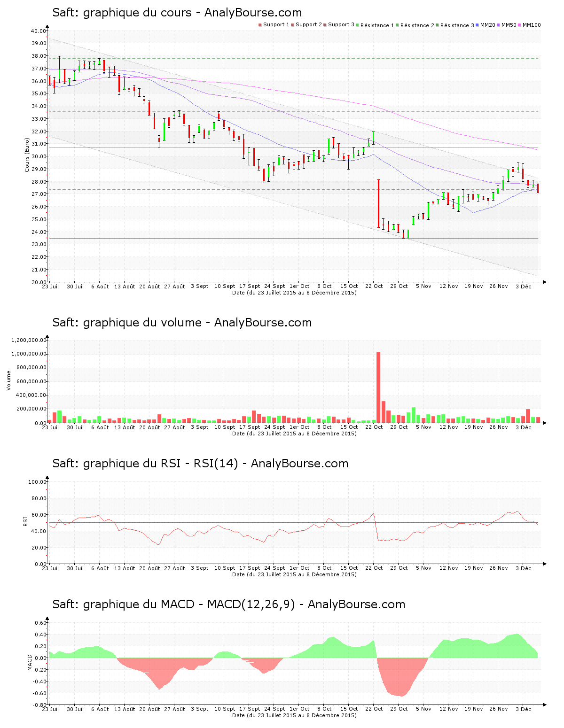Click the 200,000.00 volume axis value
This screenshot has height=728, width=564.
(31, 409)
